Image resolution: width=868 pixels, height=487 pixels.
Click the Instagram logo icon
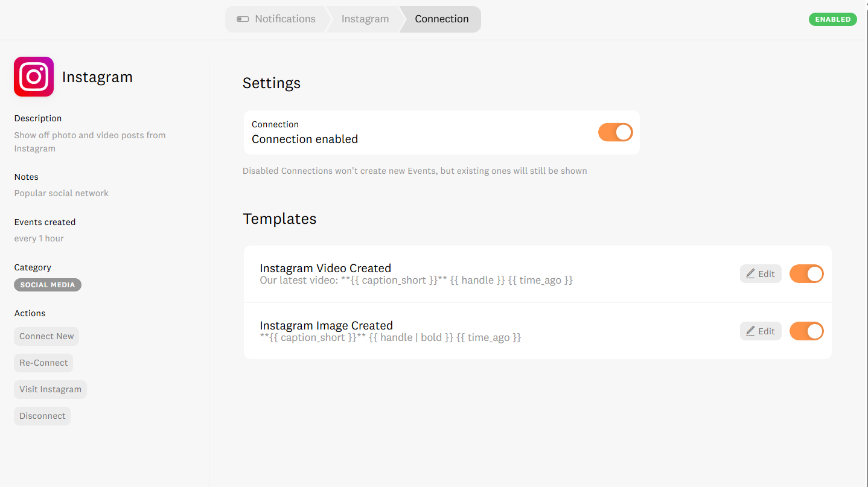(x=34, y=77)
